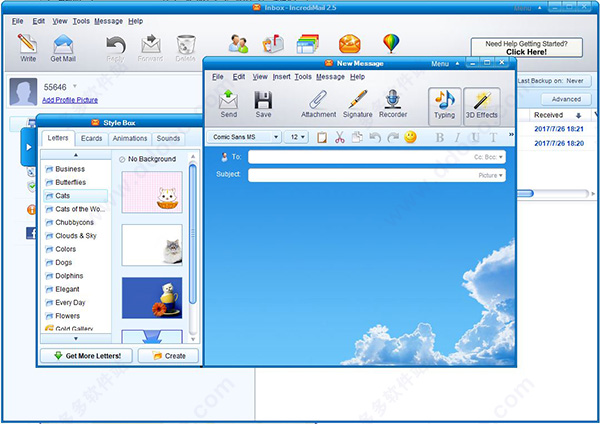
Task: Open the font size 12 dropdown
Action: pyautogui.click(x=303, y=137)
